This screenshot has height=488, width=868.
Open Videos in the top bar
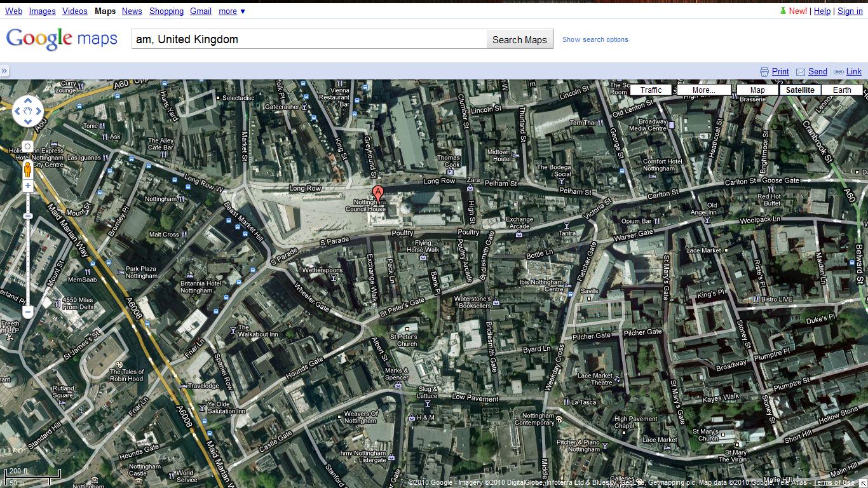click(x=75, y=11)
